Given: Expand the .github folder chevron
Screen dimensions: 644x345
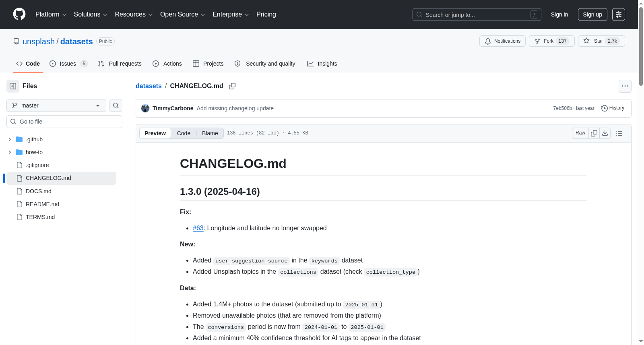Looking at the screenshot, I should coord(10,139).
